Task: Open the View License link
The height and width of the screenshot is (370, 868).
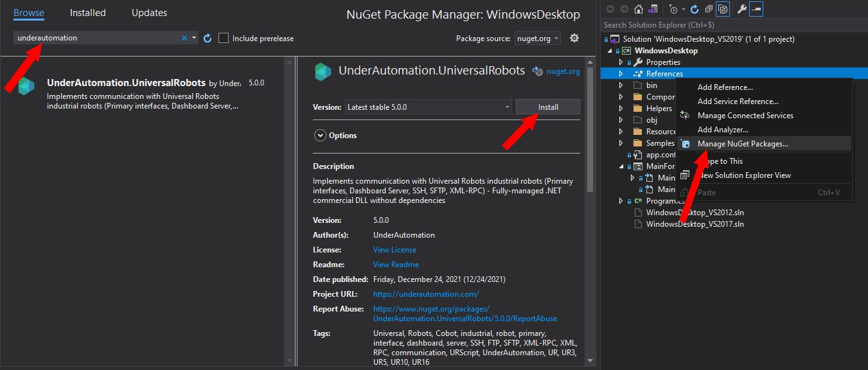Action: (394, 250)
